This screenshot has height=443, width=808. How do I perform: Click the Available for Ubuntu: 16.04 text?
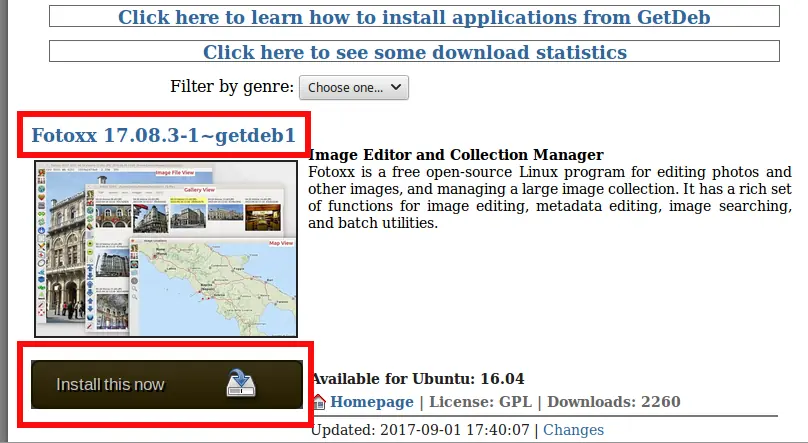(x=418, y=379)
